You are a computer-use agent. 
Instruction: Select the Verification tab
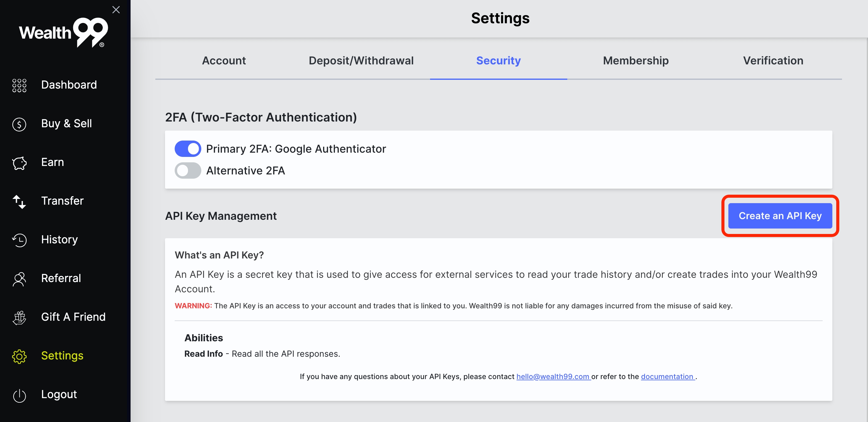click(x=773, y=61)
